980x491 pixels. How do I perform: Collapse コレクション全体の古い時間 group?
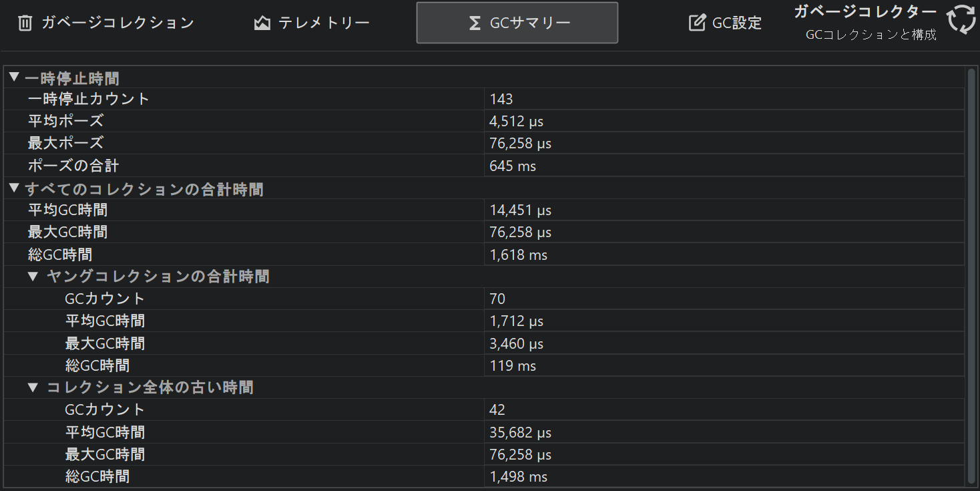coord(33,387)
